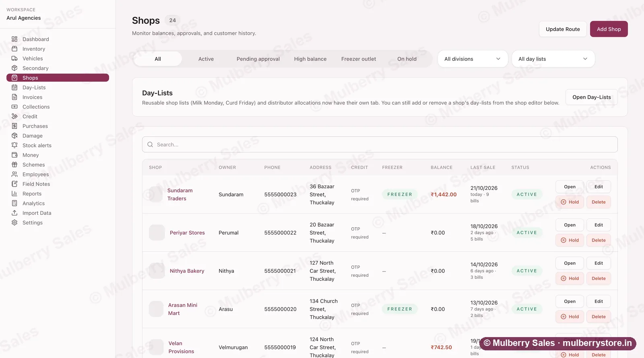This screenshot has height=358, width=644.
Task: Click the ₹1,442.00 balance value
Action: coord(444,194)
